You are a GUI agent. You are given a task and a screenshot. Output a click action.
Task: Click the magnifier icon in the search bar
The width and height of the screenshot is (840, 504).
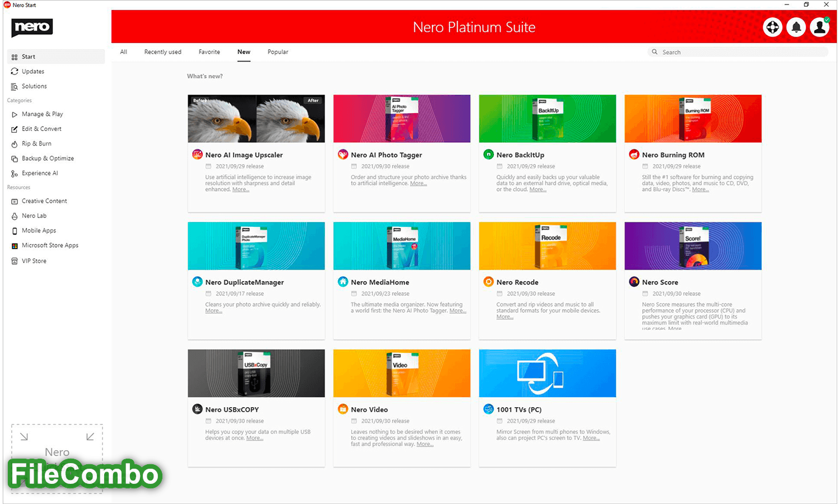(654, 52)
